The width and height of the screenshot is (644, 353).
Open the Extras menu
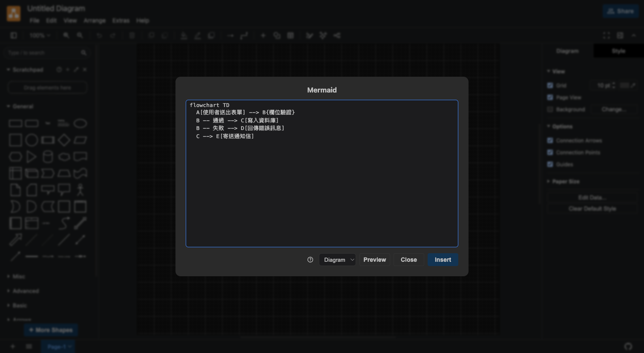[x=121, y=20]
